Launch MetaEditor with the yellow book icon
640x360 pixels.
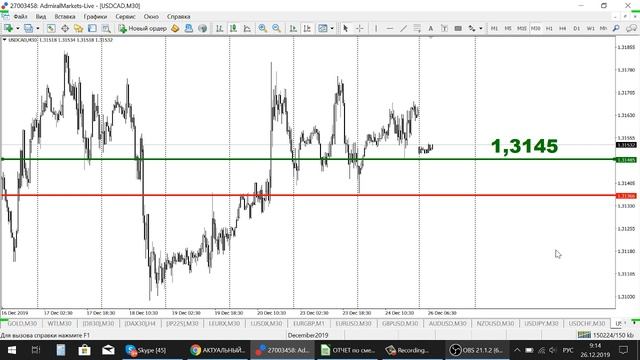coord(175,28)
